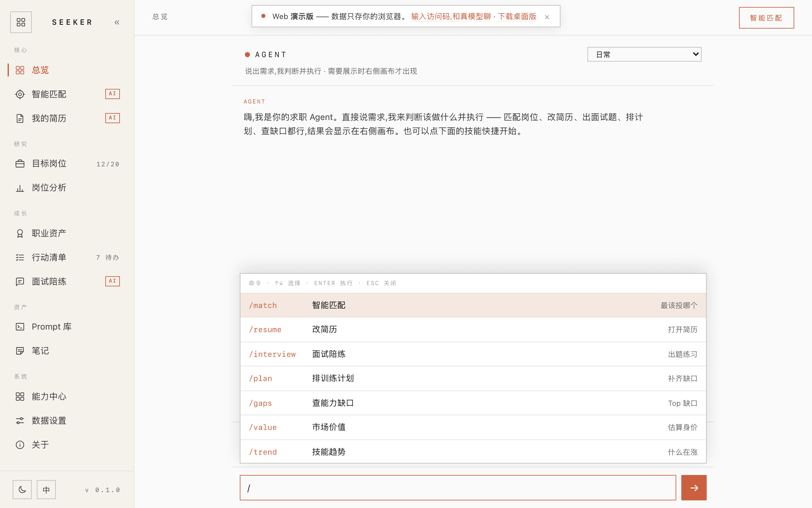The width and height of the screenshot is (812, 508).
Task: Open the 下载桌面版 link
Action: tap(517, 17)
